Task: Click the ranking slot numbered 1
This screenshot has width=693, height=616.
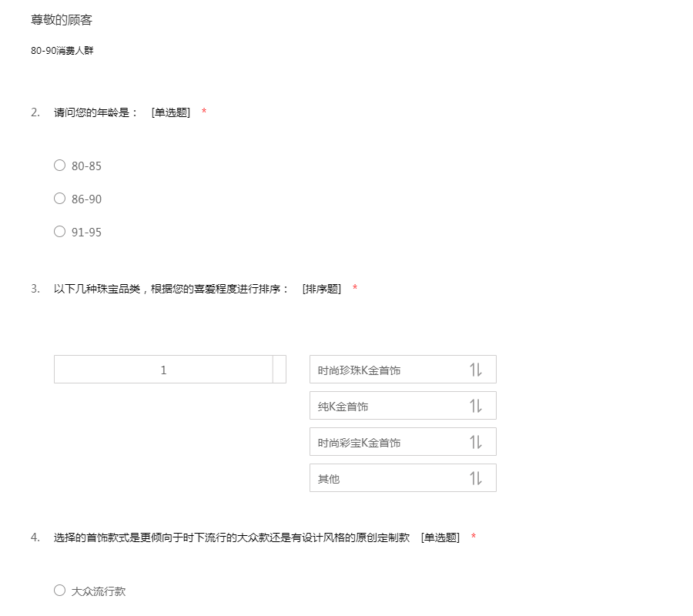Action: coord(163,370)
